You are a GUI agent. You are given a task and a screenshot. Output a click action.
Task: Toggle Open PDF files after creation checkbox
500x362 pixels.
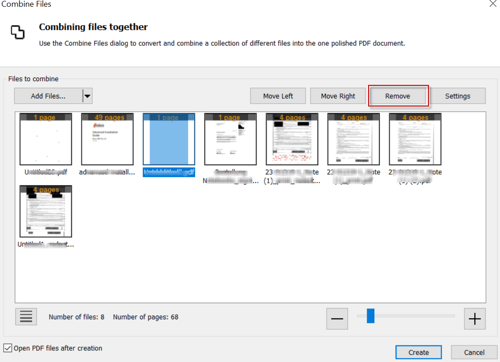pyautogui.click(x=7, y=348)
